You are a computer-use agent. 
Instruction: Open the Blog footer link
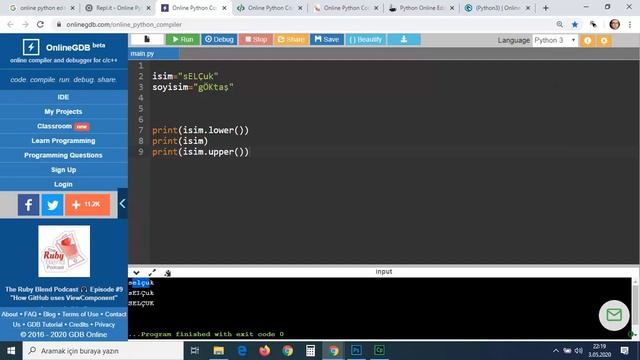click(x=49, y=314)
